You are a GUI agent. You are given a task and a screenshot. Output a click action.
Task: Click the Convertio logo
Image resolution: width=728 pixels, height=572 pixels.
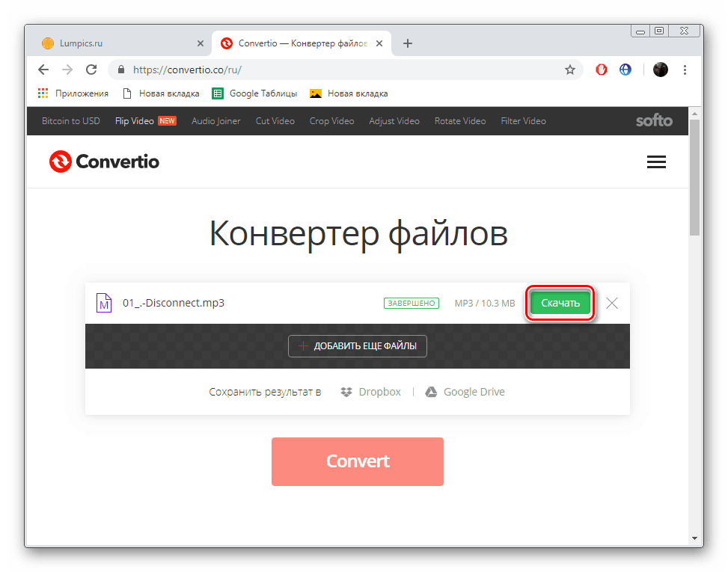coord(105,162)
